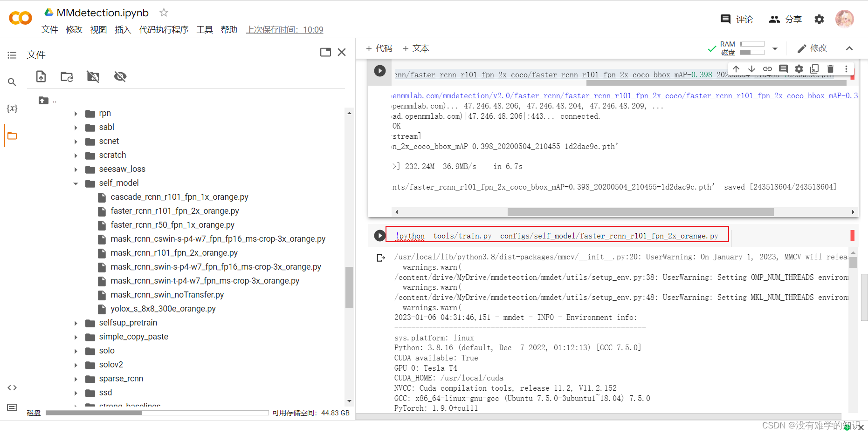Toggle hidden files visibility eye icon

(x=120, y=76)
